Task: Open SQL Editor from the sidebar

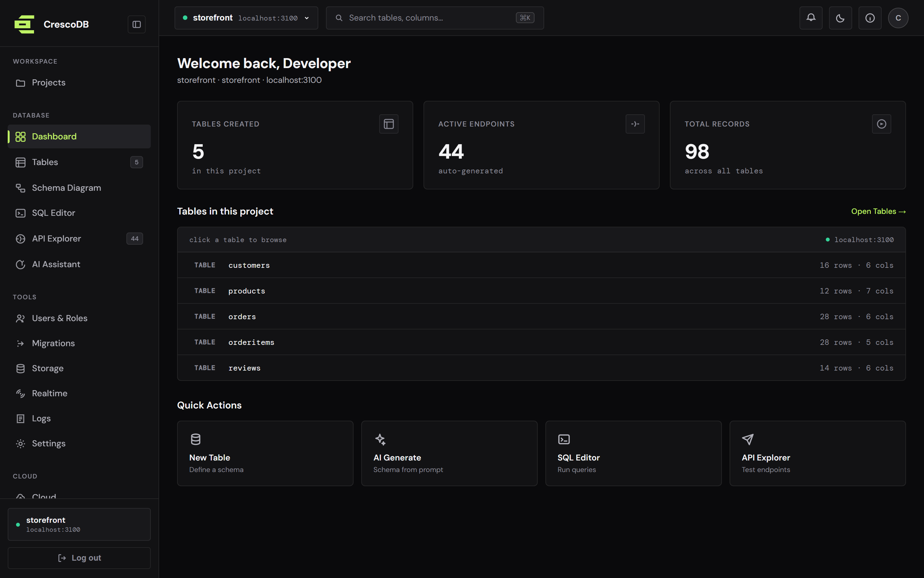Action: click(x=79, y=213)
